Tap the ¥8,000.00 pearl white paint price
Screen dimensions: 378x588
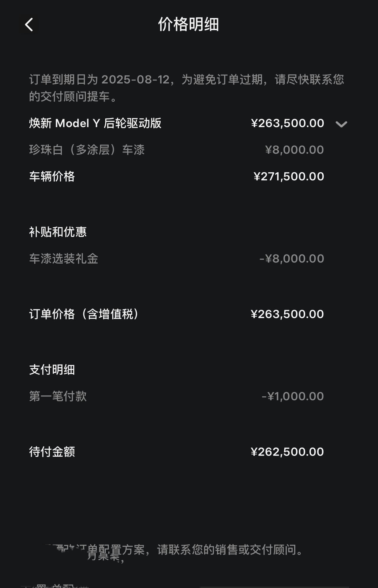coord(294,150)
